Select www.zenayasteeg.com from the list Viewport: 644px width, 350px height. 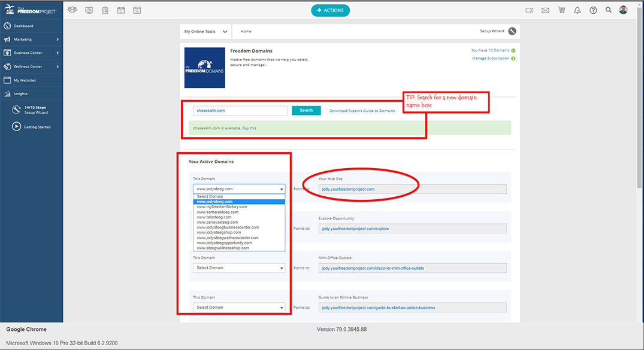point(239,222)
